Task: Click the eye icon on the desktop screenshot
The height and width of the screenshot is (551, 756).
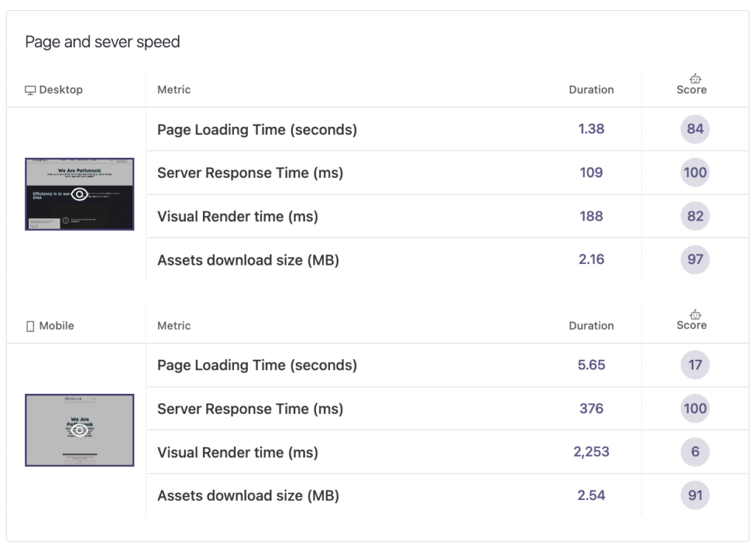Action: click(x=80, y=195)
